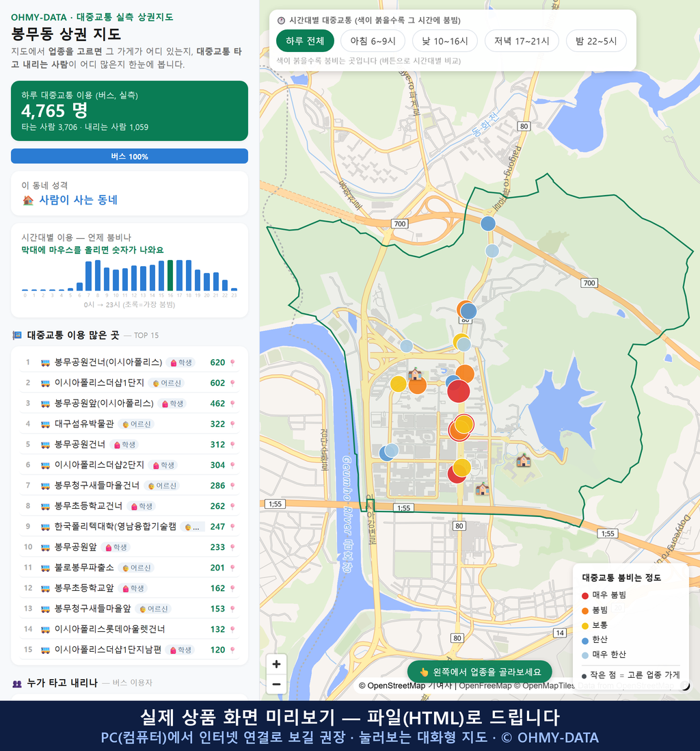
Task: Click the lone yellow marker west of school icon
Action: [x=398, y=384]
